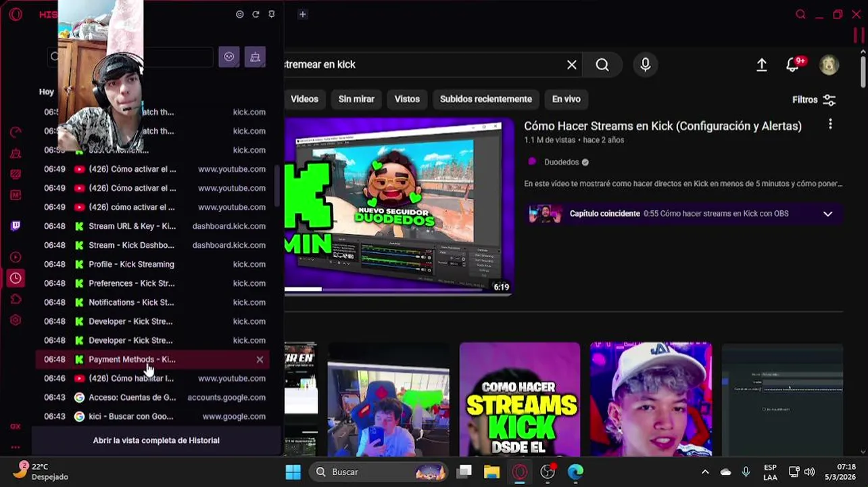Open a new tab with plus button
The width and height of the screenshot is (868, 487).
point(302,14)
